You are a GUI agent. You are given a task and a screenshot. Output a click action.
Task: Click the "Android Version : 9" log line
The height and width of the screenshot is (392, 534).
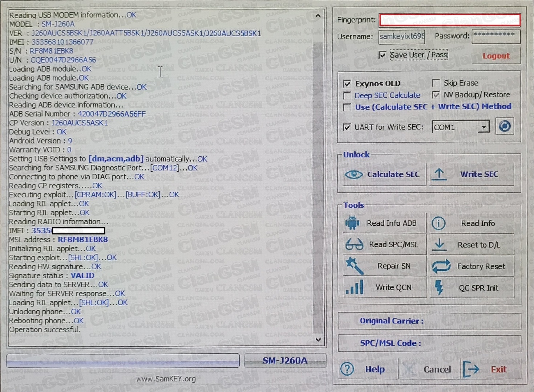[40, 141]
